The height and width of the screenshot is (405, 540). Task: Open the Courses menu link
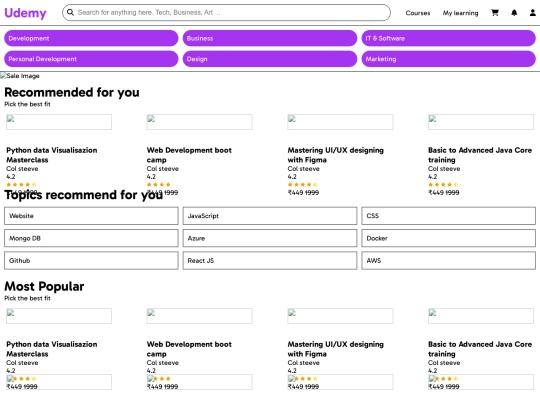(418, 13)
